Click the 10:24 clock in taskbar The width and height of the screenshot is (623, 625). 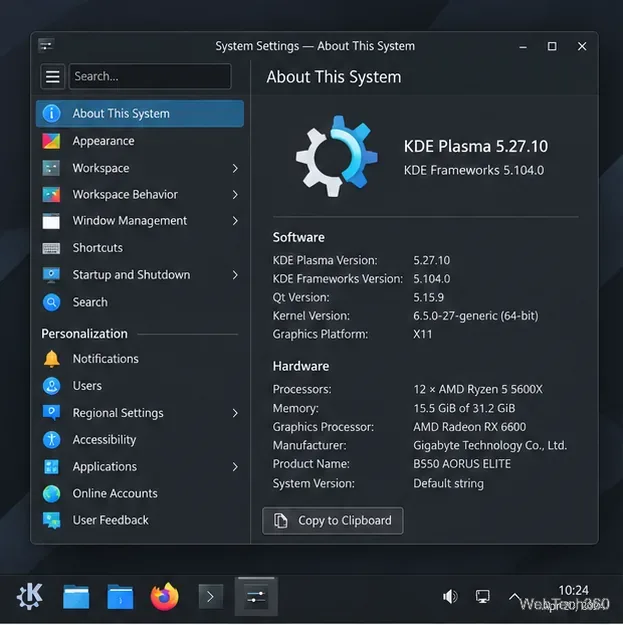[x=574, y=590]
